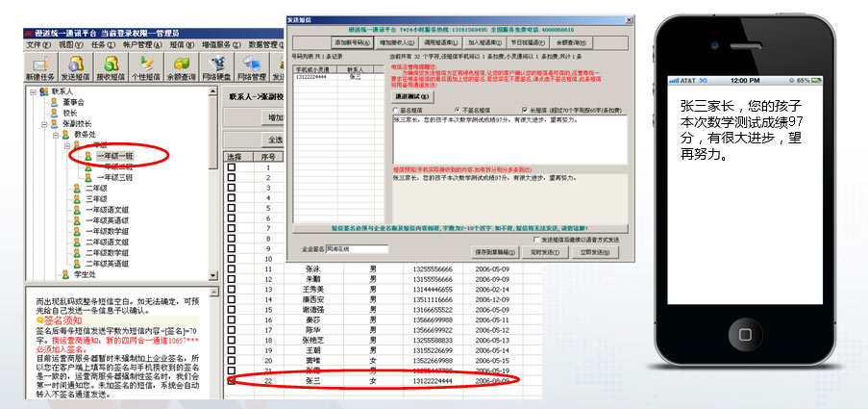Select the 董事会 contact group icon

click(54, 101)
